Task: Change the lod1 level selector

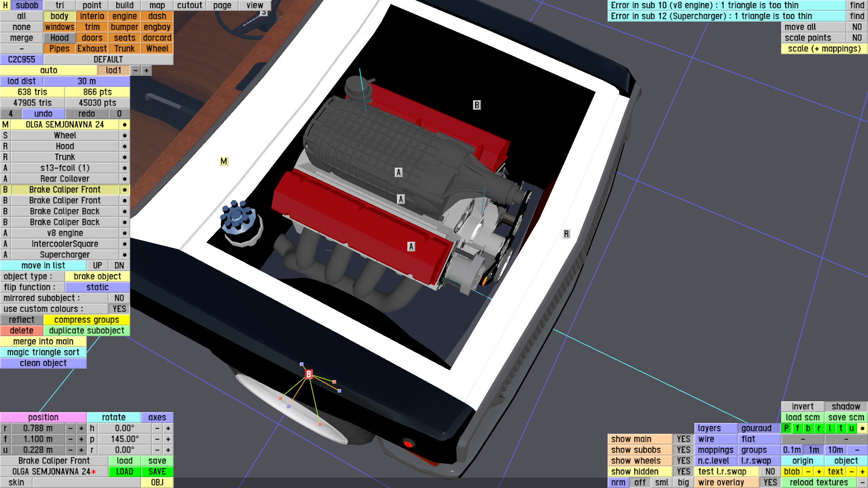Action: [x=113, y=70]
